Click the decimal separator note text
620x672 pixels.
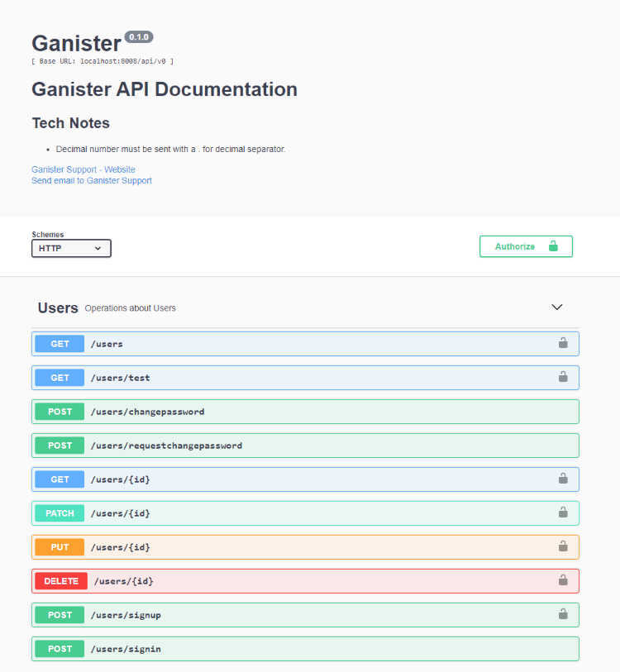[x=170, y=149]
